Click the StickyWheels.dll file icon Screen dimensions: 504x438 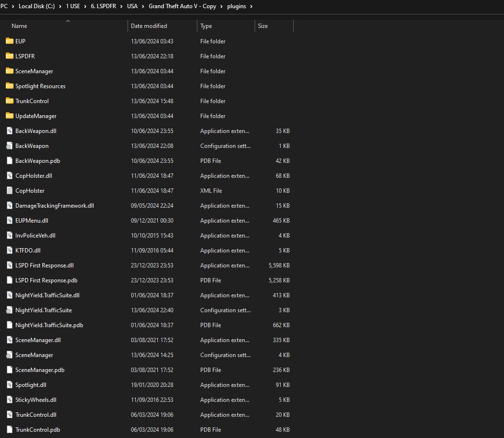click(10, 400)
